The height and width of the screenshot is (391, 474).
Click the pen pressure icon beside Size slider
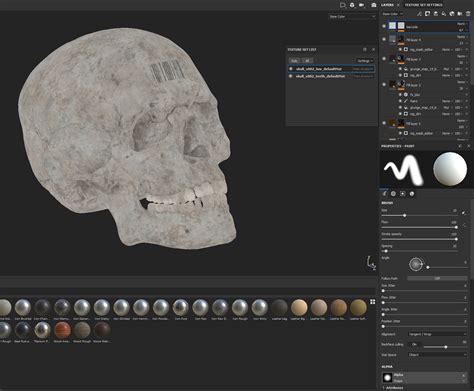tap(464, 213)
